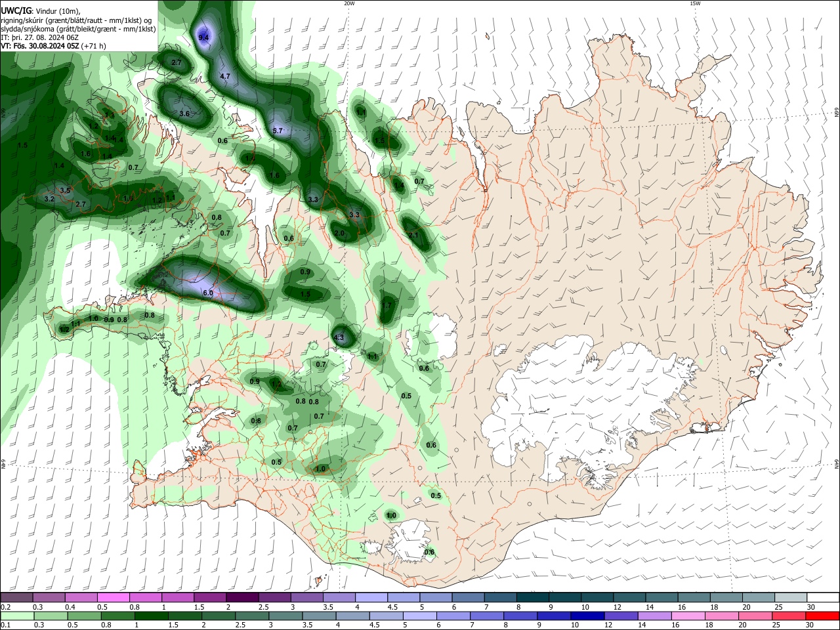Click the pale grey 25–30 snow legend swatch
This screenshot has width=840, height=630.
tap(789, 597)
